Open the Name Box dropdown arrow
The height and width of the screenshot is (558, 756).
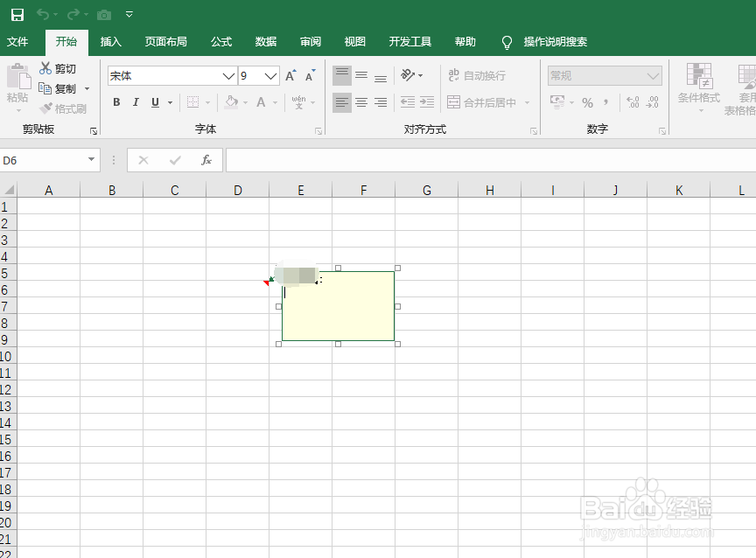91,159
